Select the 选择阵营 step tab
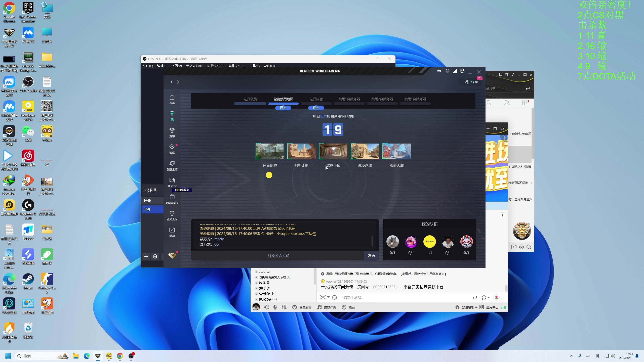This screenshot has width=644, height=362. 316,99
